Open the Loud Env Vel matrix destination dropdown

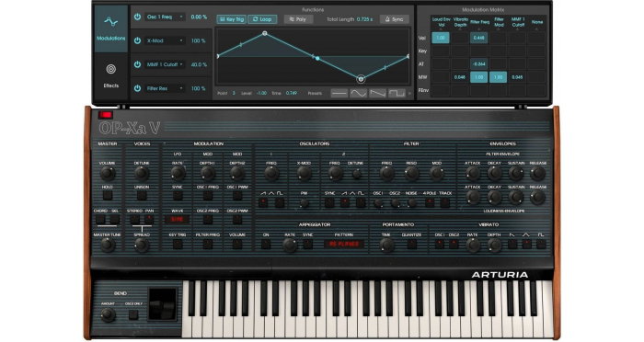[441, 23]
